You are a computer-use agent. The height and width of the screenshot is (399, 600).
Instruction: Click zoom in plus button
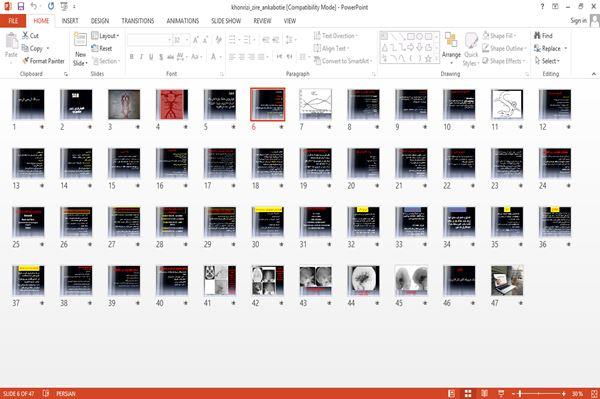[x=564, y=394]
